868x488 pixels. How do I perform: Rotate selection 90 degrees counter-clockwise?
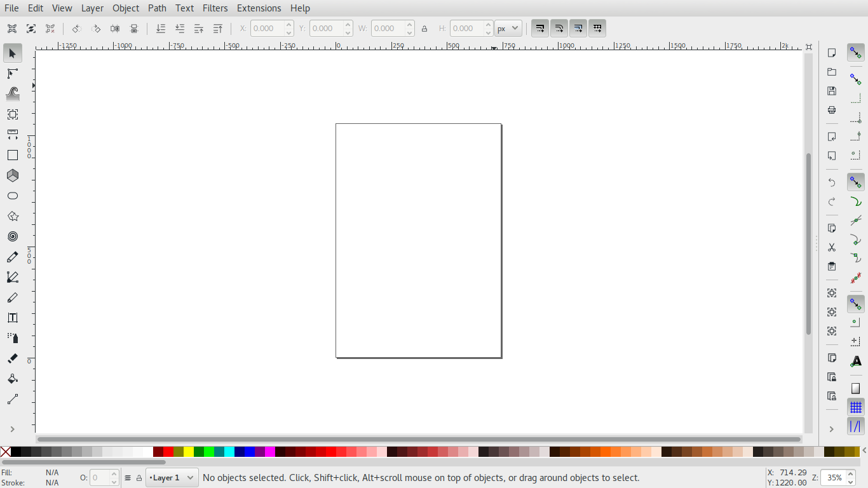click(x=76, y=29)
